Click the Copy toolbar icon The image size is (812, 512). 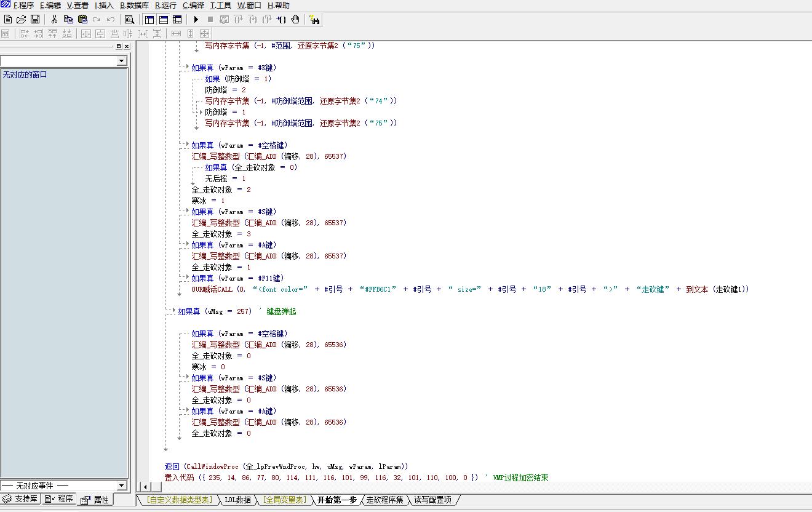click(x=68, y=20)
